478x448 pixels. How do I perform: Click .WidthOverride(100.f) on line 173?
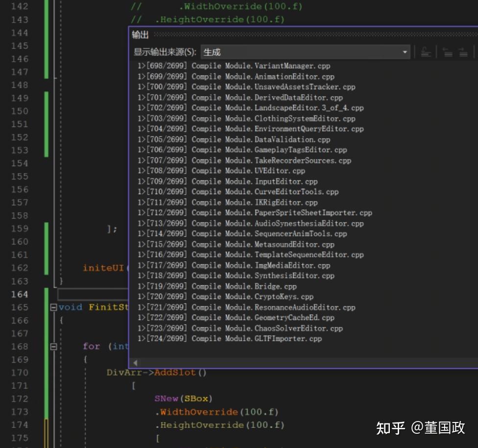(x=217, y=412)
